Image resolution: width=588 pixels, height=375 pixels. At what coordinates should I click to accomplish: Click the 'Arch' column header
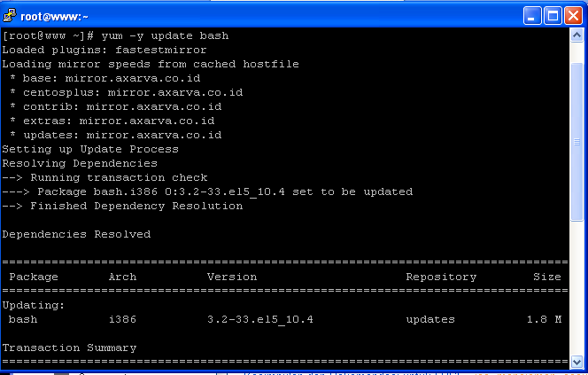(122, 277)
